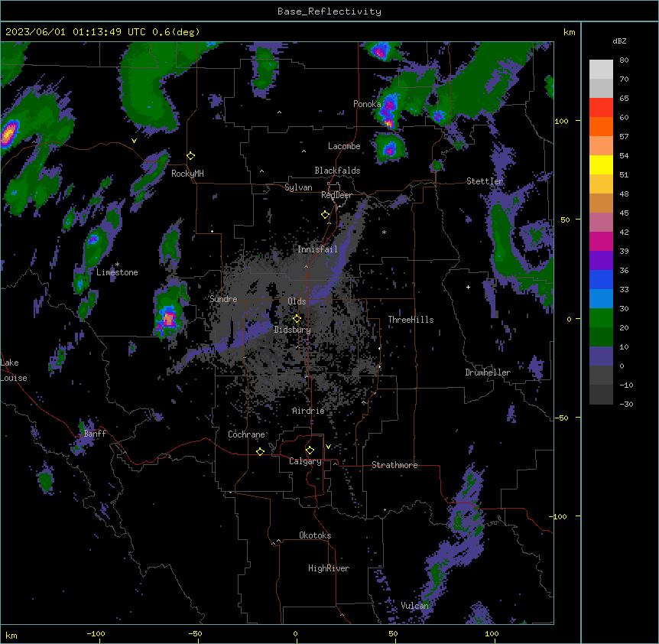Click the Vulcan town label
The height and width of the screenshot is (644, 659).
click(415, 606)
